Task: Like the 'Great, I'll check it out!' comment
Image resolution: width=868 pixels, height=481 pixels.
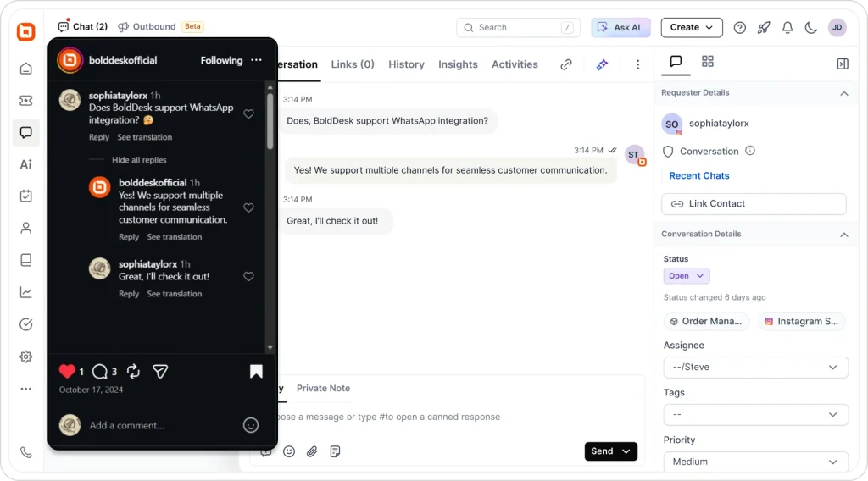Action: (248, 276)
